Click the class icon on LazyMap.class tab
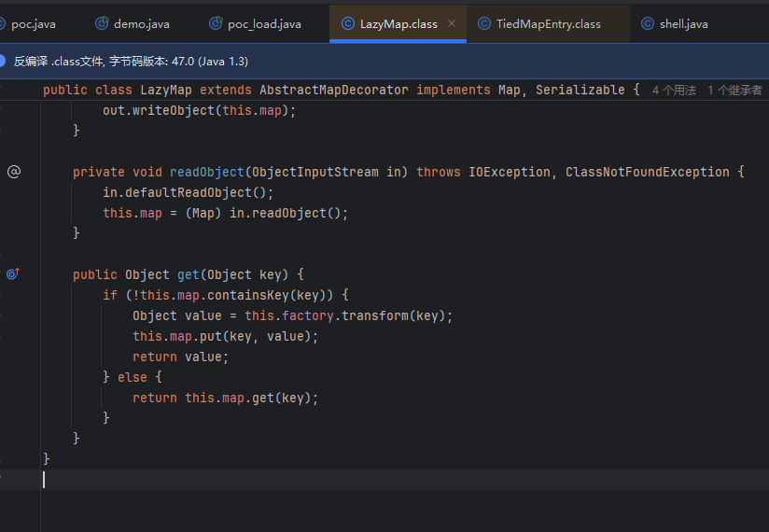This screenshot has width=769, height=532. click(x=348, y=23)
